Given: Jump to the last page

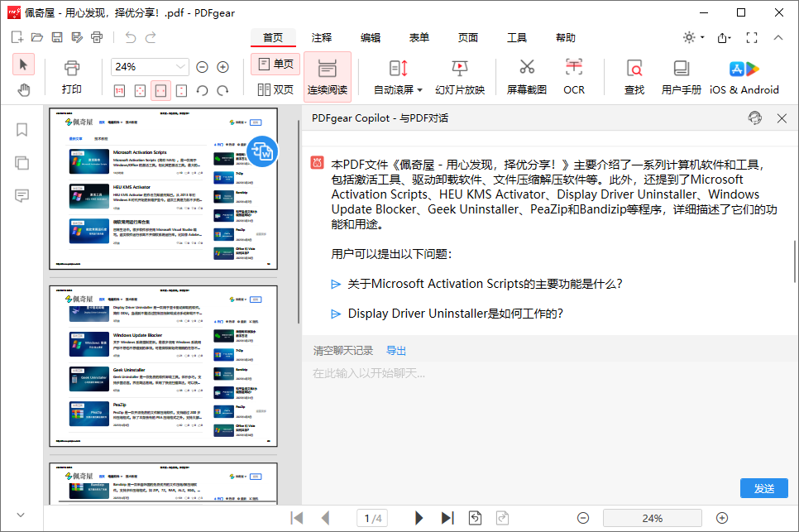Looking at the screenshot, I should [x=447, y=518].
